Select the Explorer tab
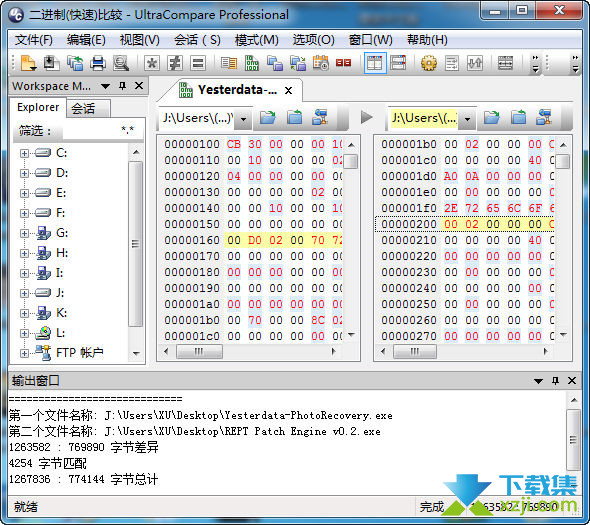The width and height of the screenshot is (590, 525). (x=38, y=107)
